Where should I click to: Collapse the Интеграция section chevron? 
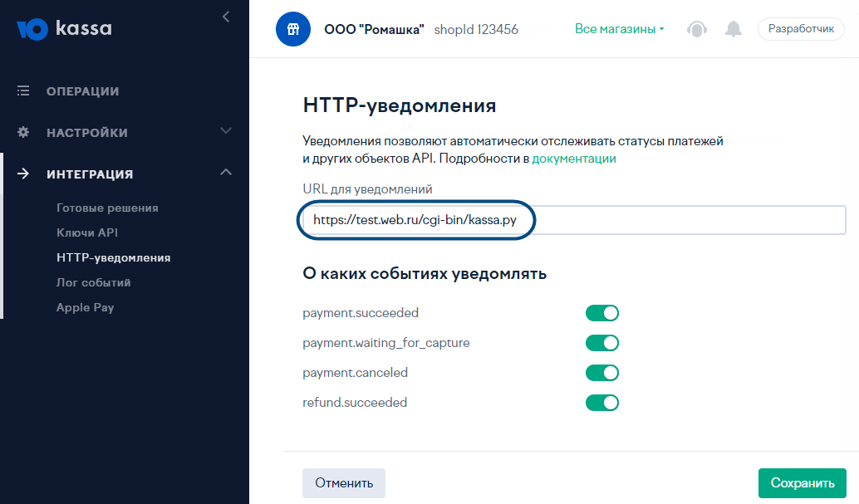(226, 172)
